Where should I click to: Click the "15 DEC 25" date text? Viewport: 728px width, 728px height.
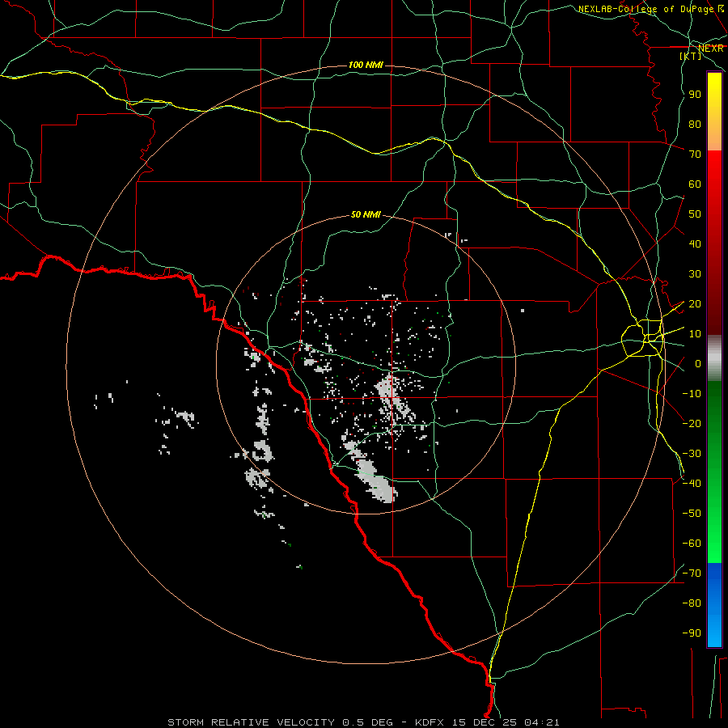click(x=485, y=722)
